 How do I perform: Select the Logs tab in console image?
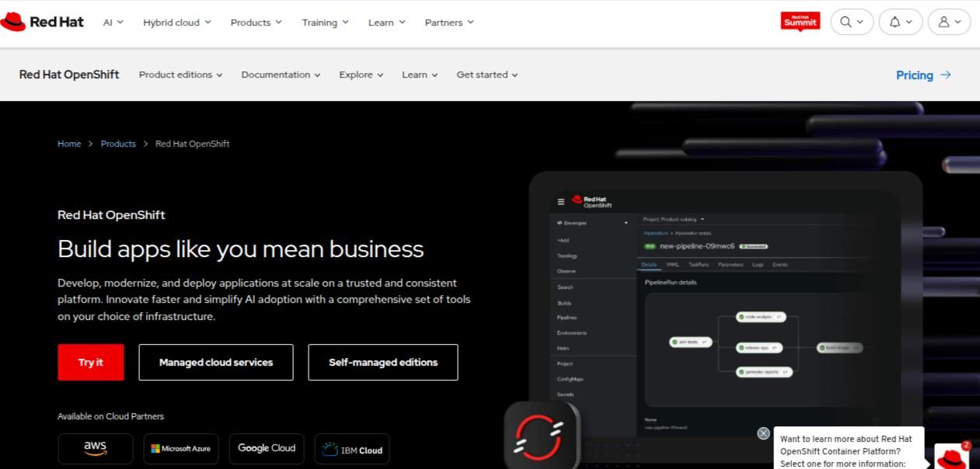point(758,265)
